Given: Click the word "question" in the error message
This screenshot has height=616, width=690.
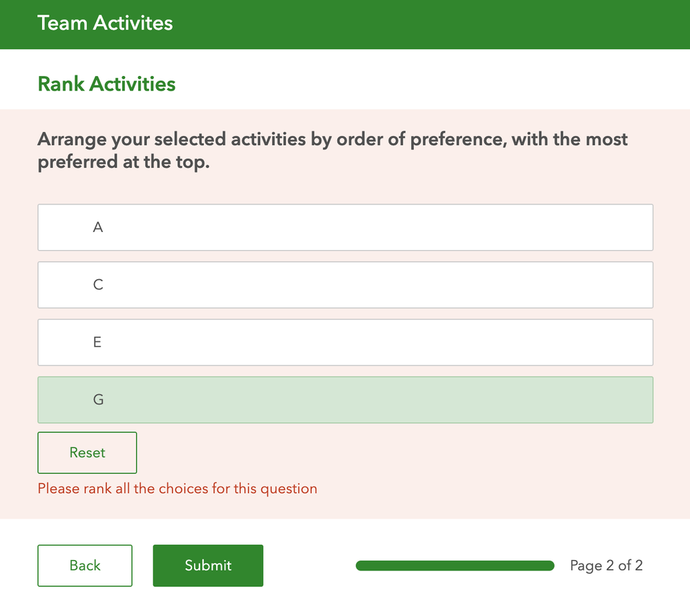Looking at the screenshot, I should click(291, 489).
